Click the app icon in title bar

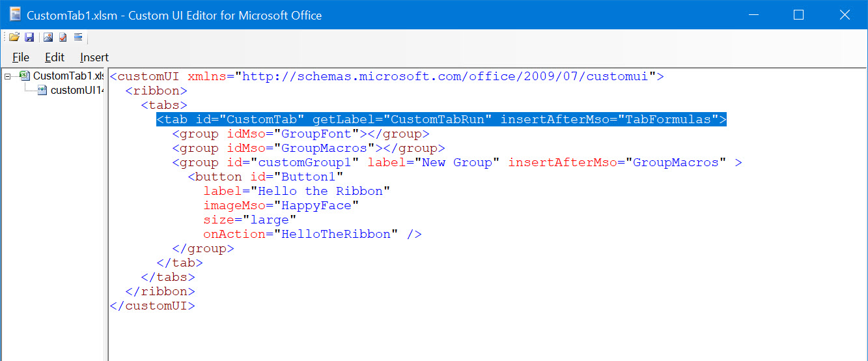15,14
